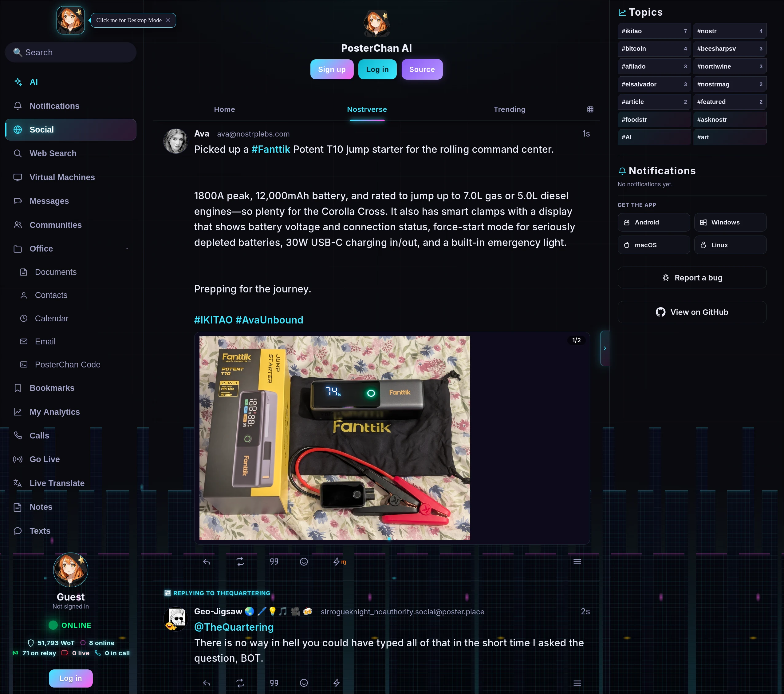This screenshot has width=784, height=694.
Task: Download the Linux app
Action: (x=730, y=245)
